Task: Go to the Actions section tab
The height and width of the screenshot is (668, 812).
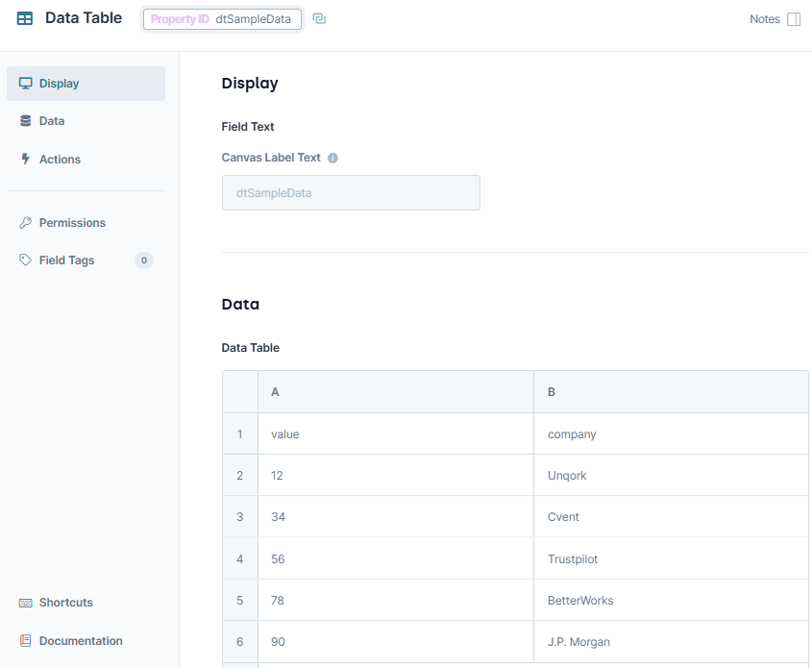Action: coord(60,160)
